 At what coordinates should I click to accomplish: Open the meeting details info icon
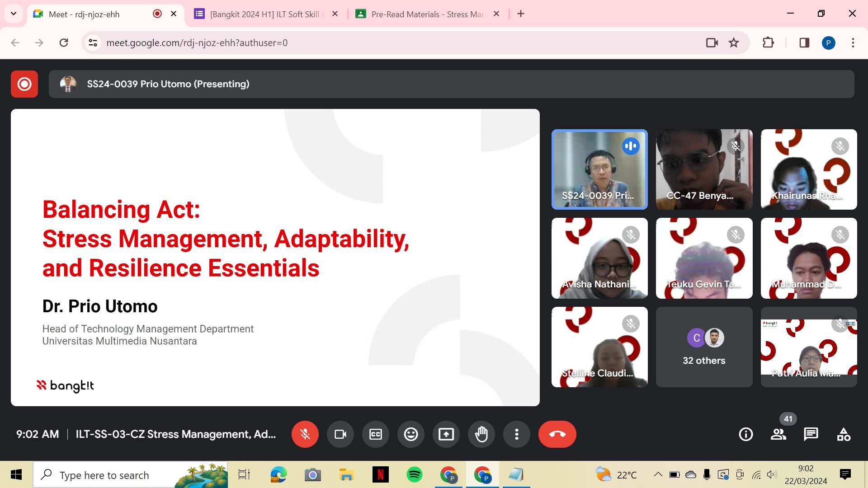tap(745, 434)
